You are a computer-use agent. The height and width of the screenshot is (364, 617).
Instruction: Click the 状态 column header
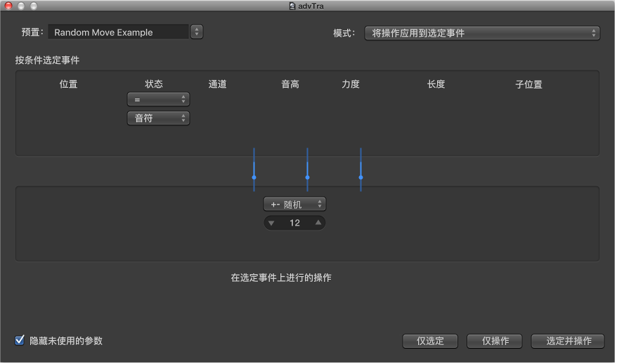point(153,84)
